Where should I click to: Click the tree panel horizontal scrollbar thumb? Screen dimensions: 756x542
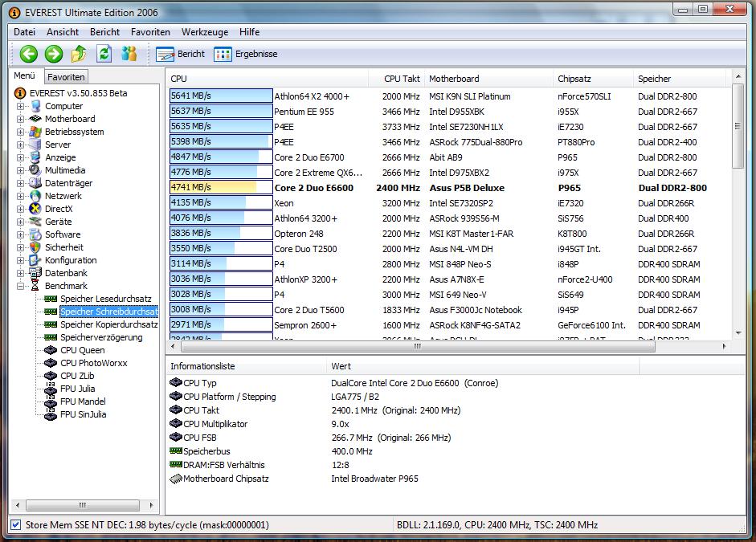(83, 505)
